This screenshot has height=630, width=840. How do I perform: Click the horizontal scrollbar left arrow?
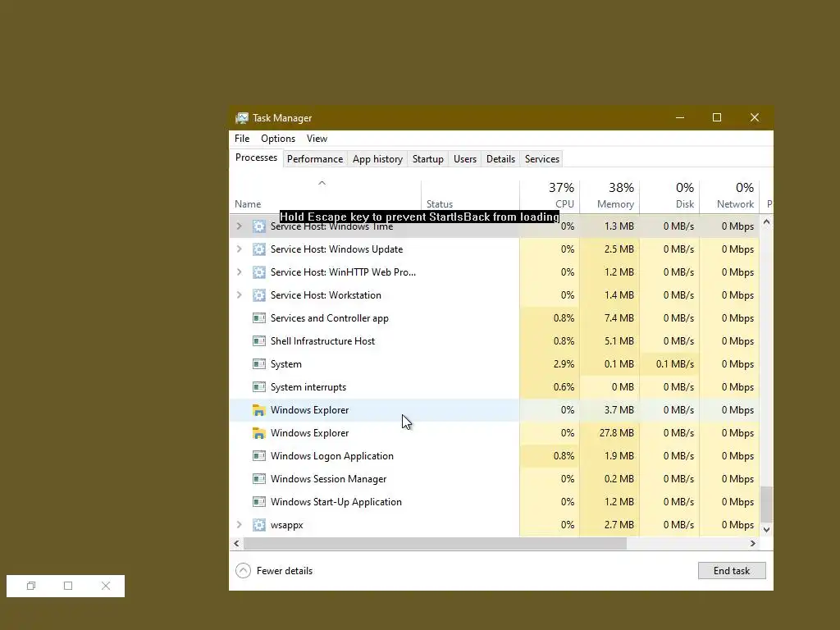[237, 543]
